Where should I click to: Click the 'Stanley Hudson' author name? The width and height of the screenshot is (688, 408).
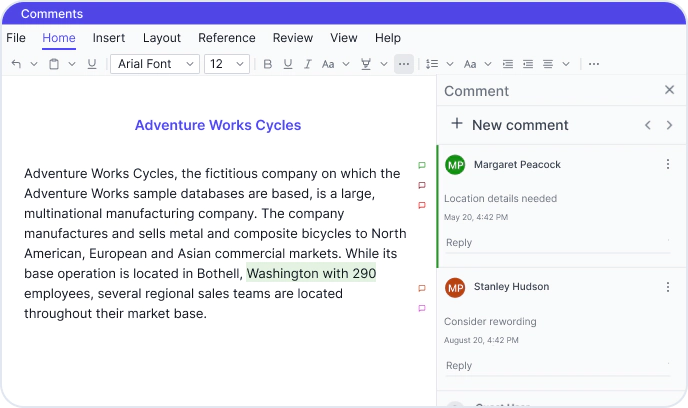tap(512, 286)
